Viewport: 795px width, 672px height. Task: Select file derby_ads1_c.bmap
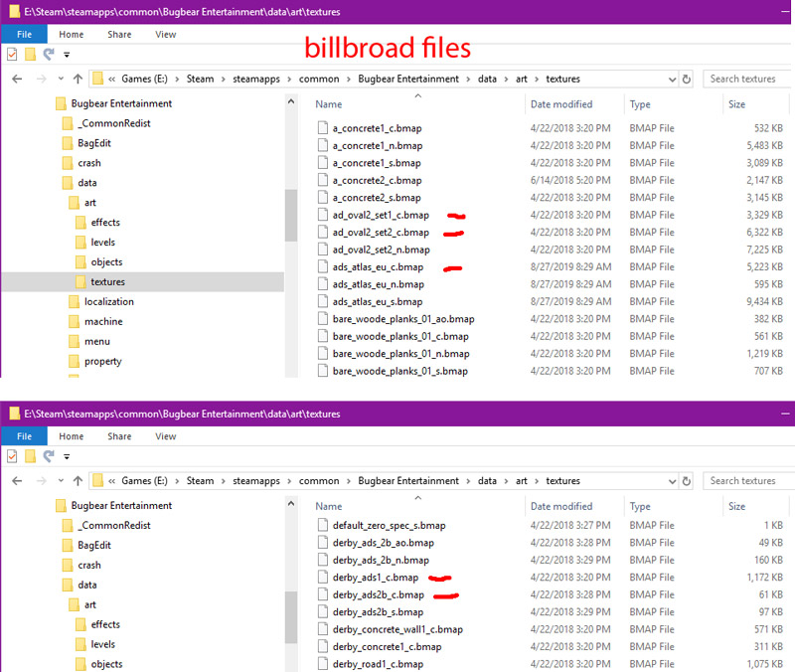coord(376,578)
